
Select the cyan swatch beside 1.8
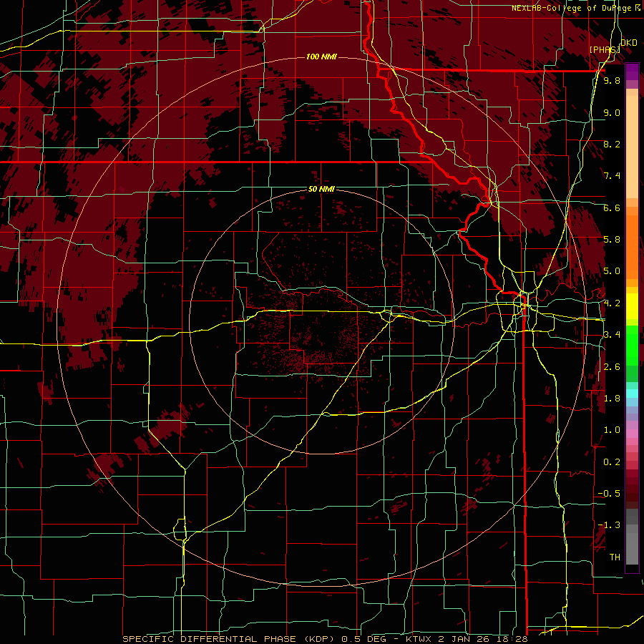(632, 394)
